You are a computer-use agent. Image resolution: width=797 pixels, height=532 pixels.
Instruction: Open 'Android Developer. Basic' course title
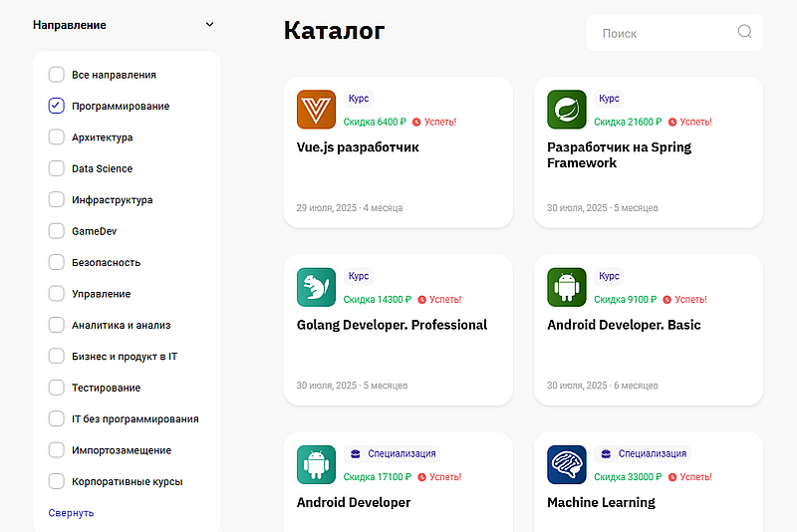pyautogui.click(x=624, y=325)
